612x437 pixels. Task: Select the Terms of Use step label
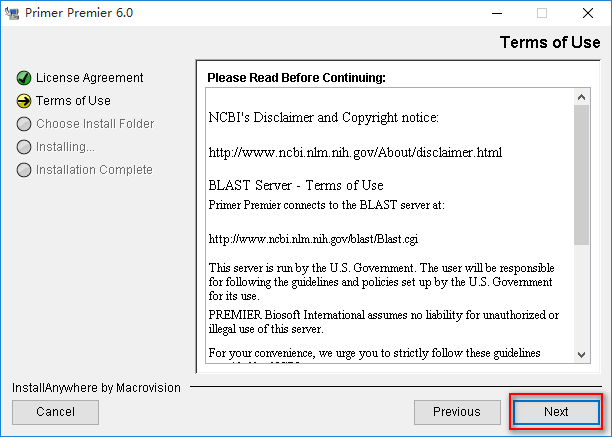pos(73,101)
